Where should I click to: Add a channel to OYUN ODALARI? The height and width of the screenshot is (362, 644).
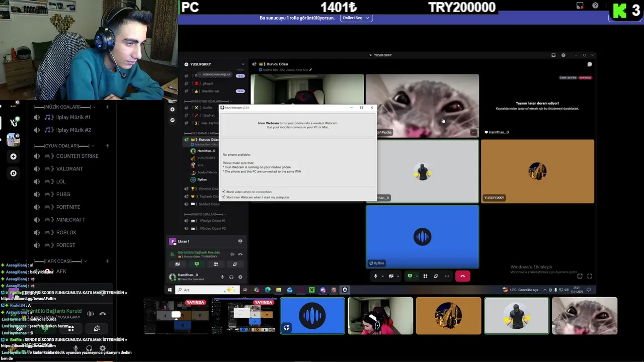pos(107,146)
